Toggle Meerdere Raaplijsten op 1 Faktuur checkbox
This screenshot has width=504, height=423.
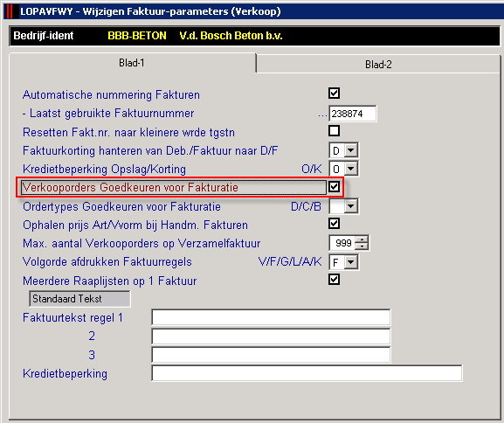pos(334,280)
